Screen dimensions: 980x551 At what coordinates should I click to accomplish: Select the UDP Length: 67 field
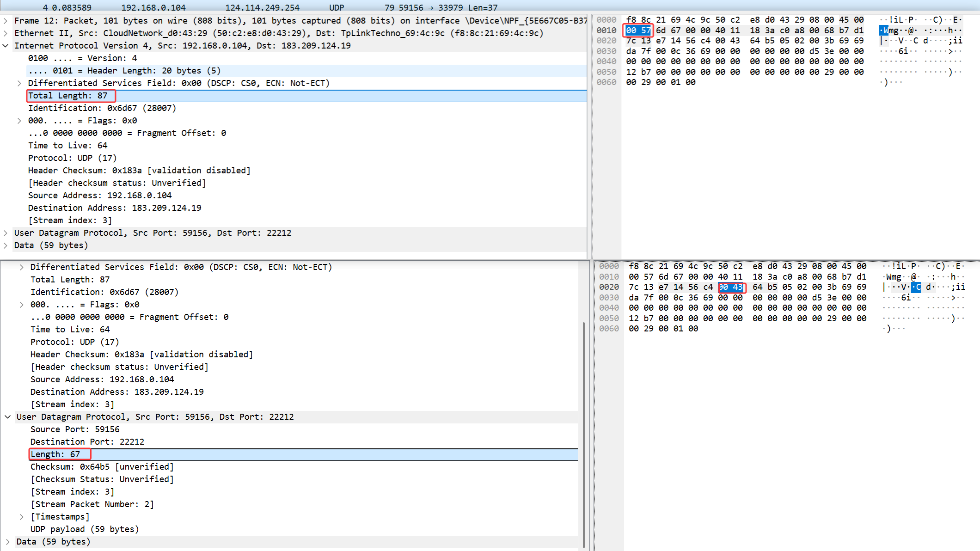tap(55, 454)
